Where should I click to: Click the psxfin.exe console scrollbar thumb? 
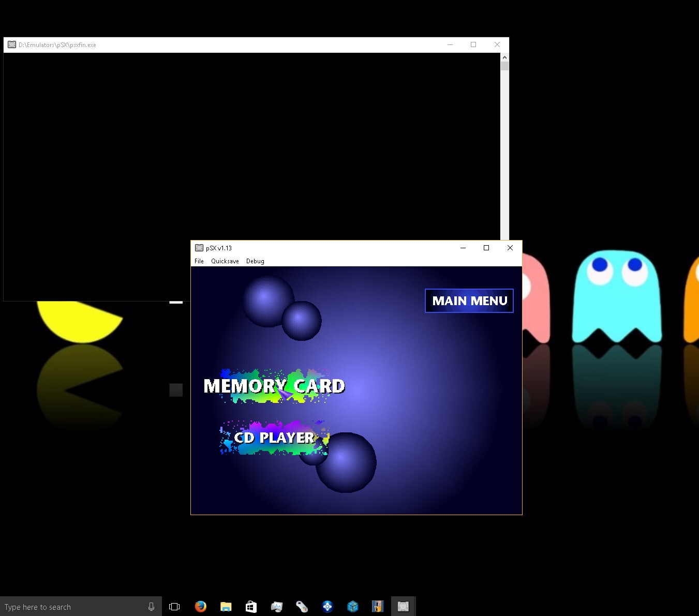(x=504, y=66)
